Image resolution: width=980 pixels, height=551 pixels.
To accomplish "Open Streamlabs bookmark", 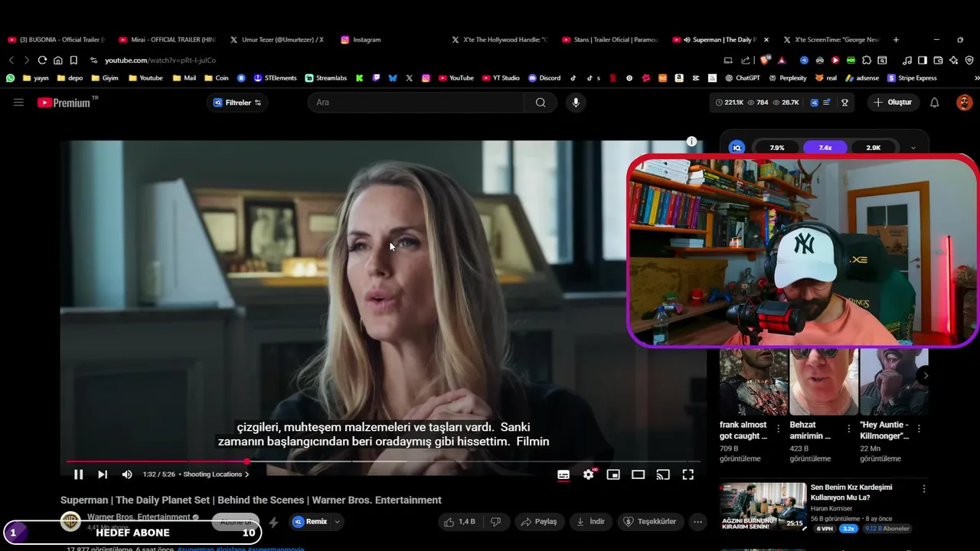I will click(x=325, y=78).
